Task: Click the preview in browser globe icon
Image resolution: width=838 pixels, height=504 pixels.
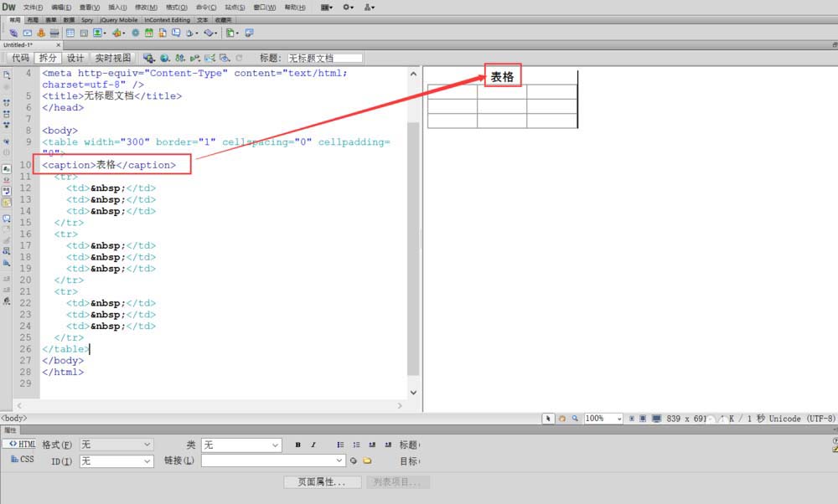Action: (164, 58)
